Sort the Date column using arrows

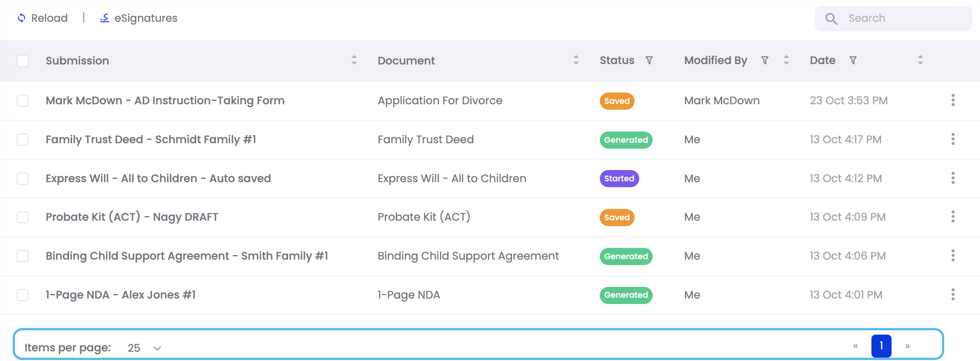coord(920,60)
